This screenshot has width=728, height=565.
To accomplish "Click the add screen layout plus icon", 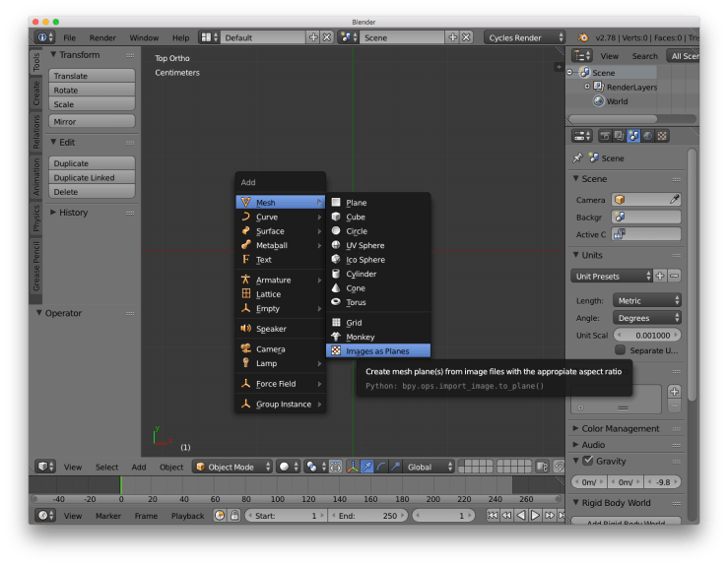I will [313, 37].
